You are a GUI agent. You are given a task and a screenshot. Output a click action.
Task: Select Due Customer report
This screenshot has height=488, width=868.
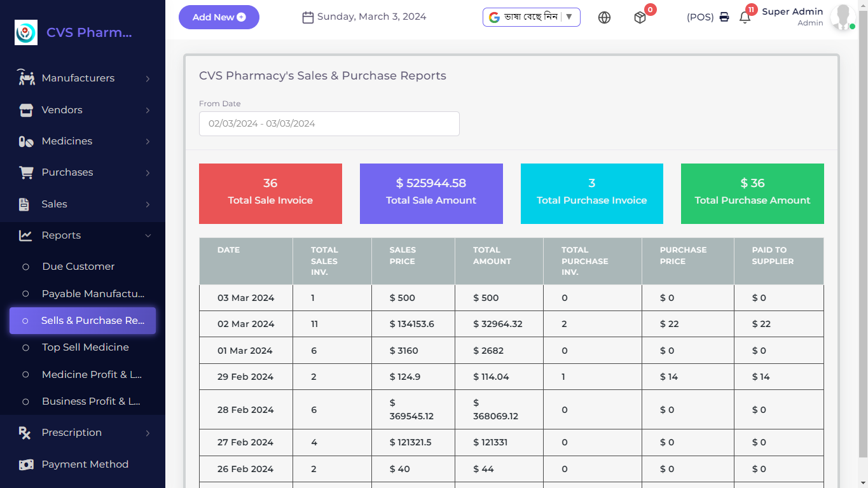[x=77, y=266]
